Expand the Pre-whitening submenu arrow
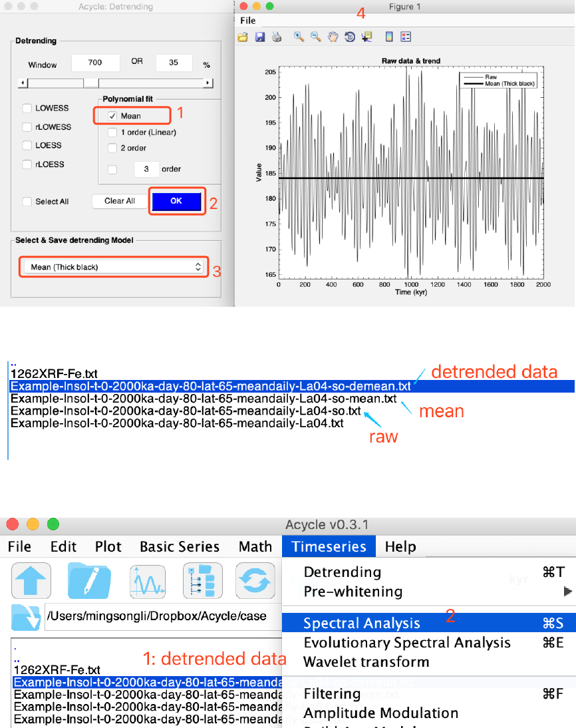576x728 pixels. 567,592
